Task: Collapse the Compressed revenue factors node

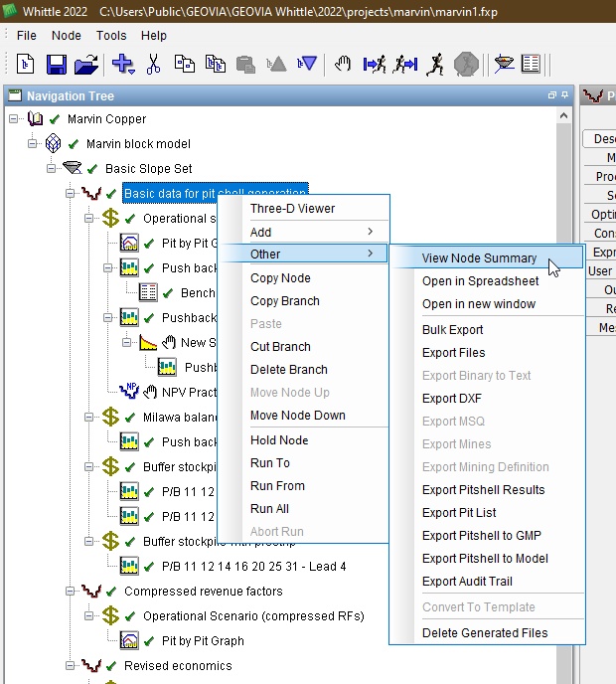Action: 70,592
